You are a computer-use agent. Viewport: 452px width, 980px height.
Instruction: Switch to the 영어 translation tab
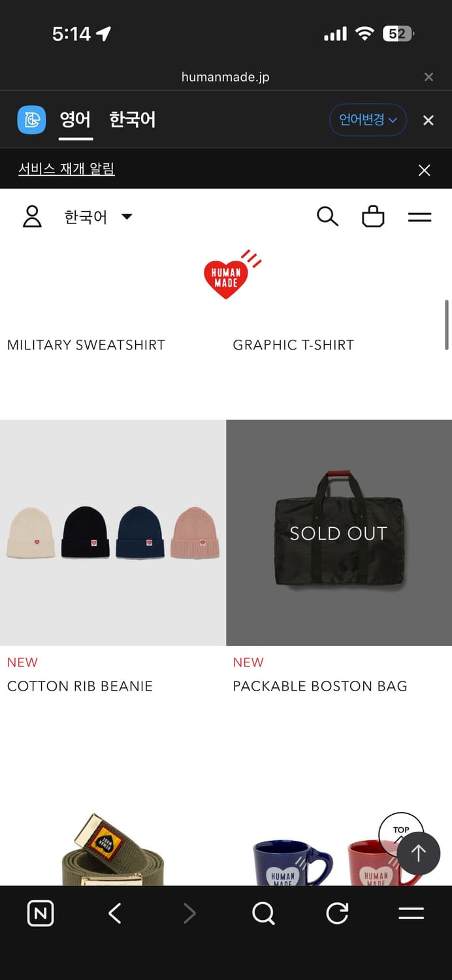75,120
